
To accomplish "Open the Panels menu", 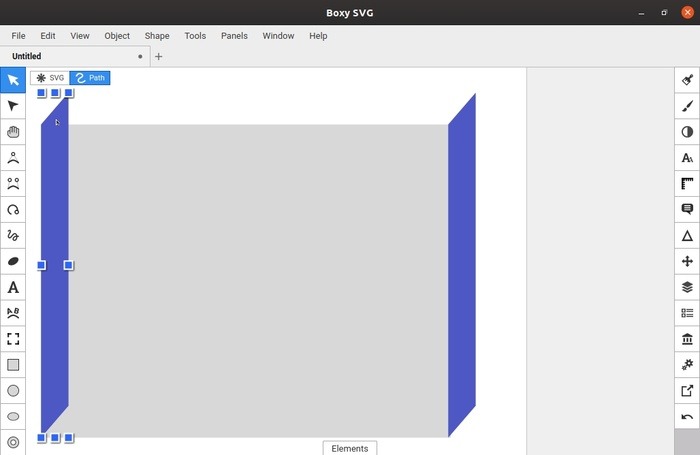I will [234, 36].
